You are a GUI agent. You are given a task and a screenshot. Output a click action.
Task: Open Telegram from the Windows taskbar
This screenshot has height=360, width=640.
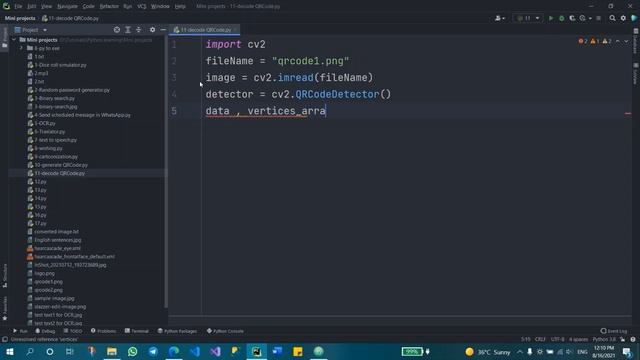click(x=153, y=351)
